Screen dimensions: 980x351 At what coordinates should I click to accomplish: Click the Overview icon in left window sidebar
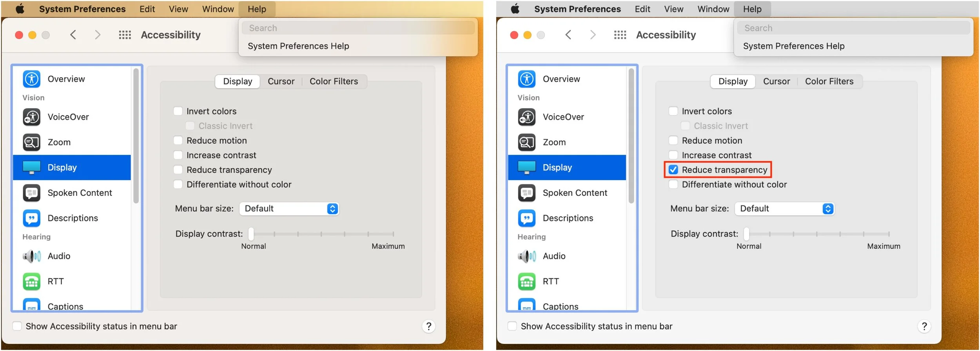click(31, 79)
